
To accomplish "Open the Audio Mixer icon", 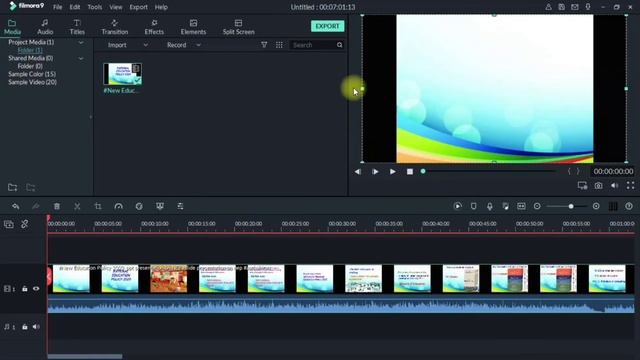I will [505, 207].
